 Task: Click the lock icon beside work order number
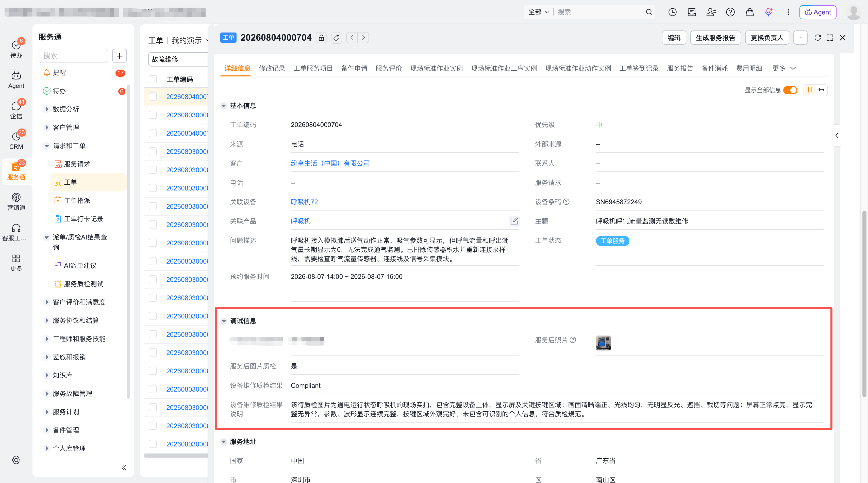[x=322, y=38]
